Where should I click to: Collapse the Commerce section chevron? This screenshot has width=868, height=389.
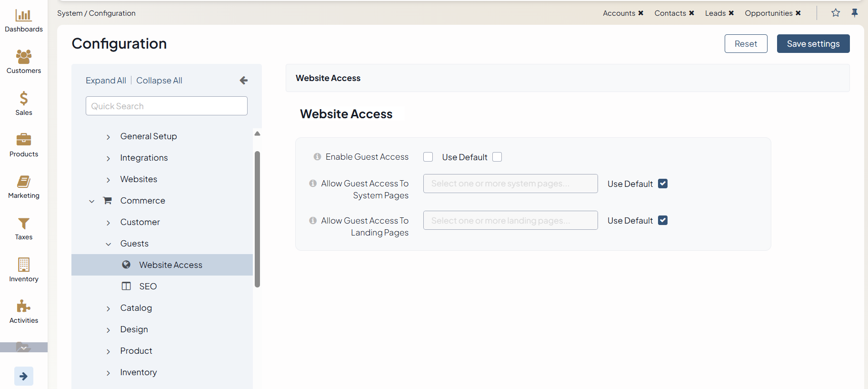coord(92,201)
